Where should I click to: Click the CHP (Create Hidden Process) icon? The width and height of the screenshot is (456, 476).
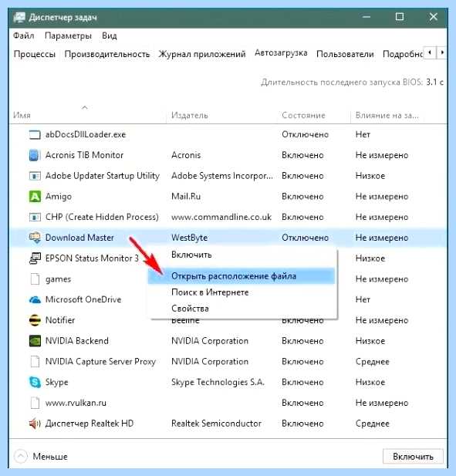click(35, 217)
